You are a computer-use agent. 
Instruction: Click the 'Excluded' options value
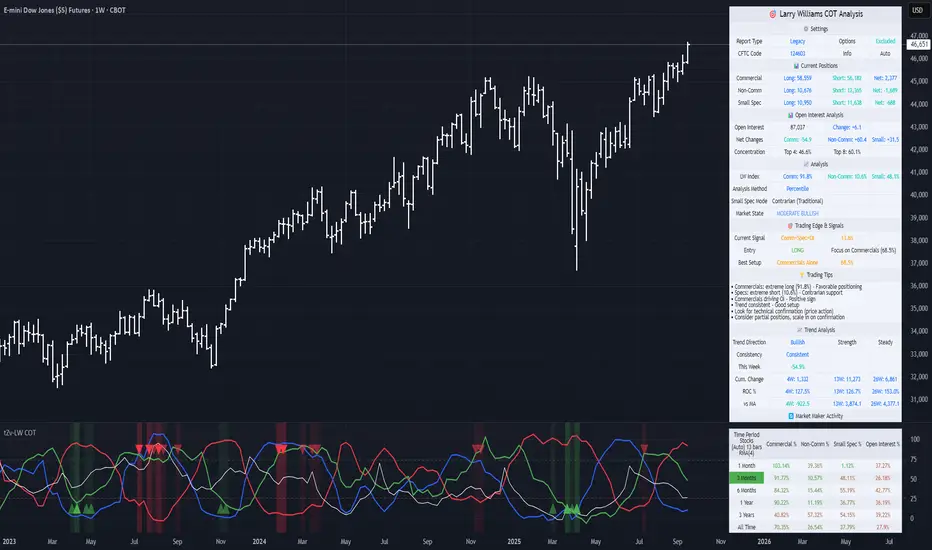pyautogui.click(x=885, y=42)
